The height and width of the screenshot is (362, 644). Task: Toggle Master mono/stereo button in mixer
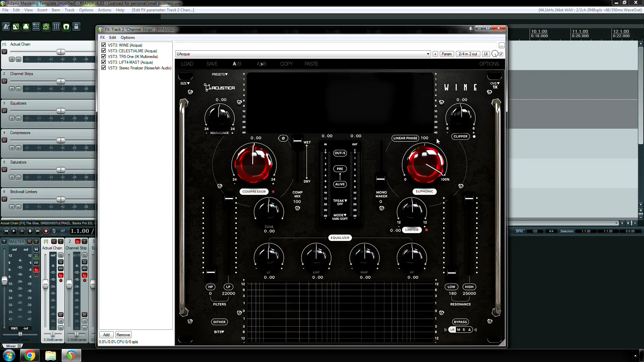tap(36, 249)
